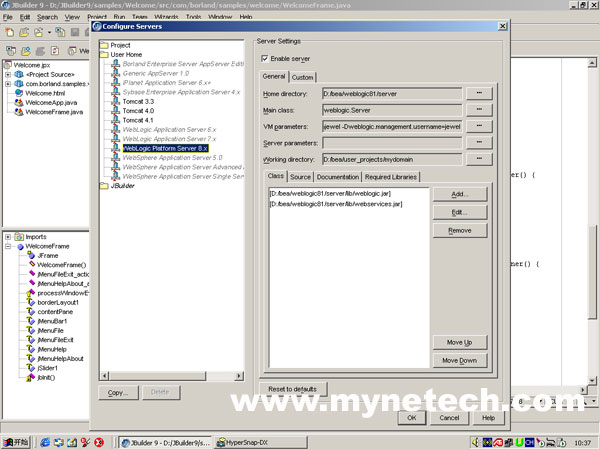Click the Open file toolbar icon
This screenshot has width=600, height=450.
tap(24, 32)
